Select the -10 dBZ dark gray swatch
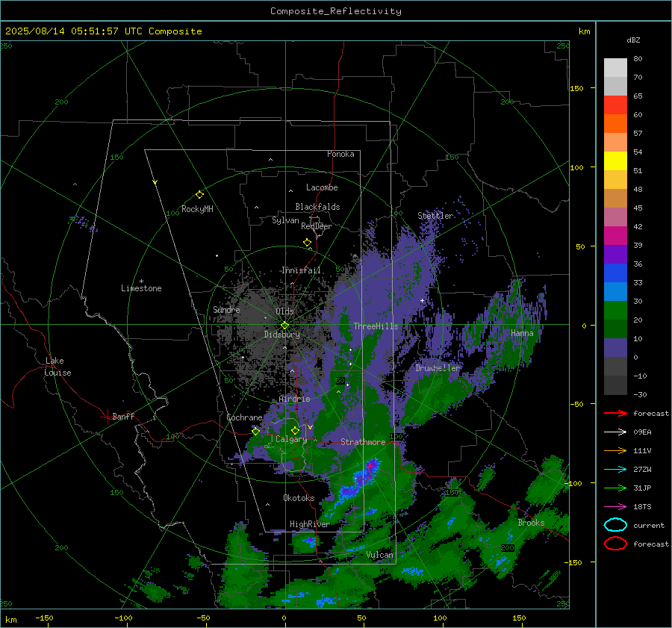Viewport: 672px width, 628px height. coord(615,385)
